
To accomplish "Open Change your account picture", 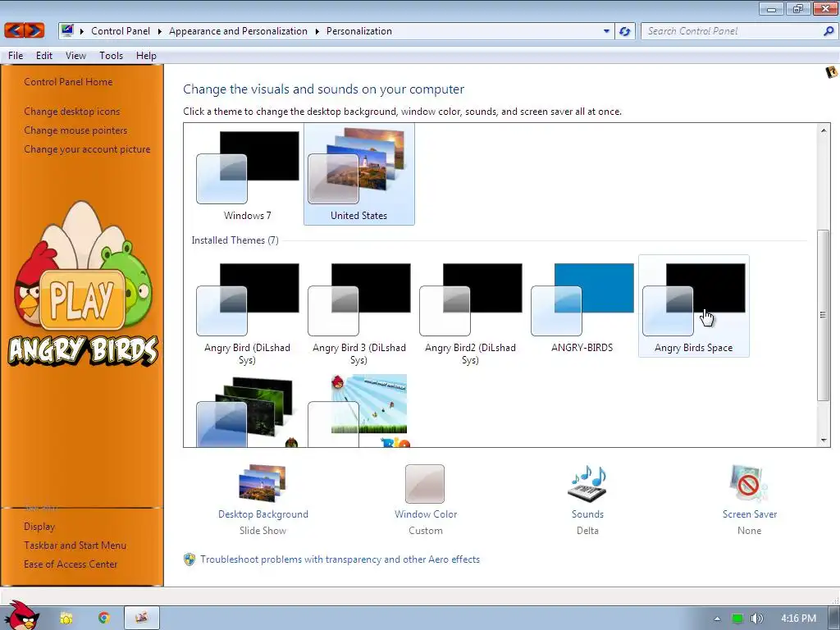I will pyautogui.click(x=87, y=149).
